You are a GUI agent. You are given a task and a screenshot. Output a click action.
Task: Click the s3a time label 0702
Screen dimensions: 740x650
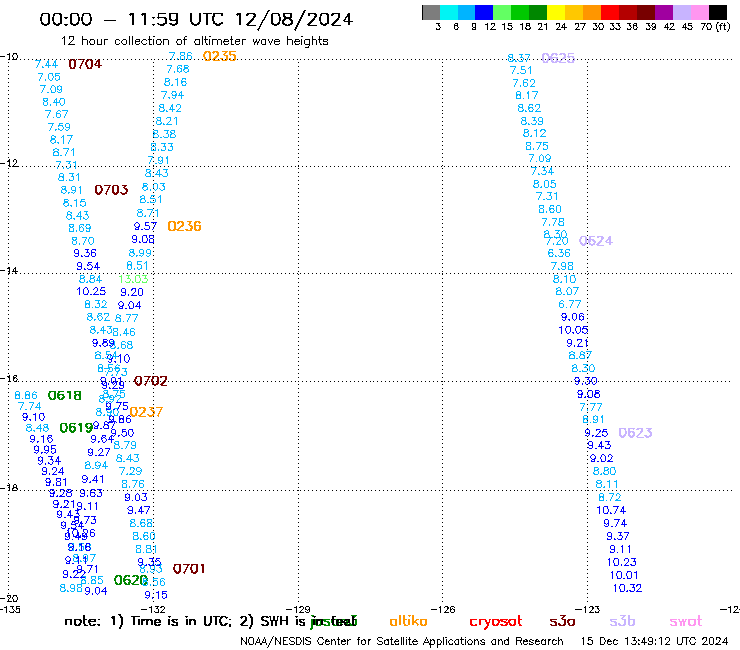[x=151, y=380]
